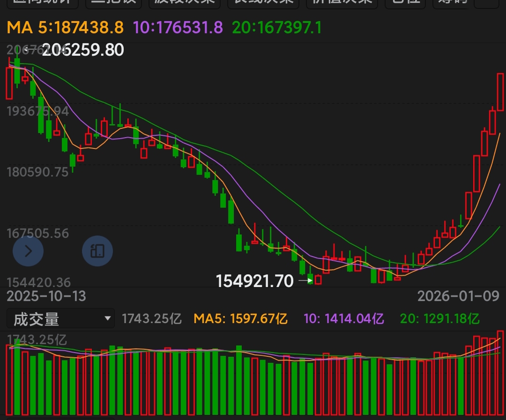Click the green 20: 1291.18亿 volume label
Screen dimensions: 506x420
pos(440,319)
